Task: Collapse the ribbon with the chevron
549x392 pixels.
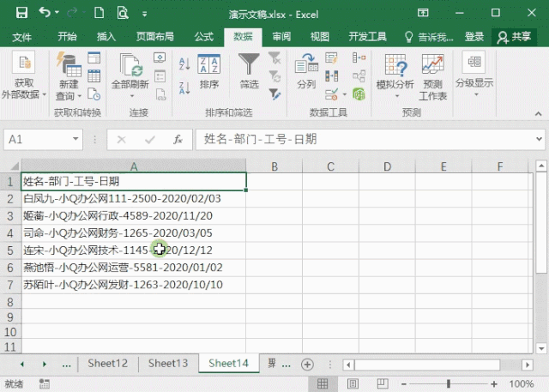Action: pos(538,114)
